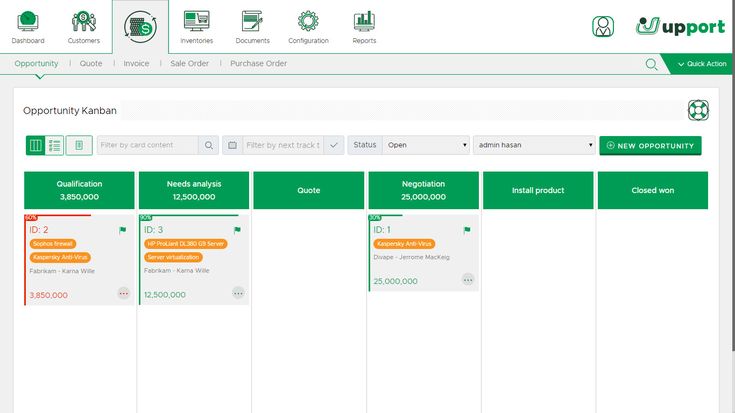
Task: Switch to kanban column view
Action: [x=36, y=145]
